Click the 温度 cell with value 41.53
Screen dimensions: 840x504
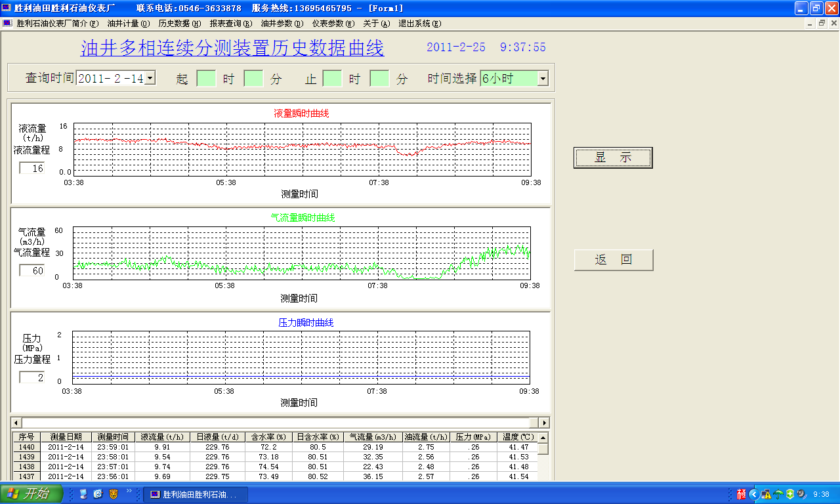click(x=516, y=457)
